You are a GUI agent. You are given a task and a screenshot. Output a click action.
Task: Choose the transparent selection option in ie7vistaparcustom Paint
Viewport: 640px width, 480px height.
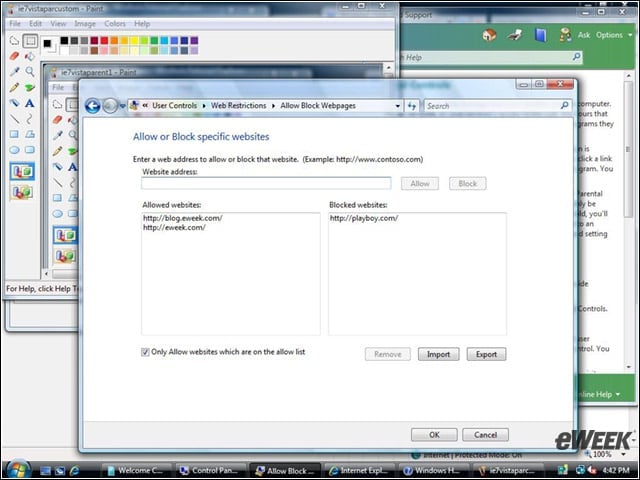pyautogui.click(x=22, y=191)
